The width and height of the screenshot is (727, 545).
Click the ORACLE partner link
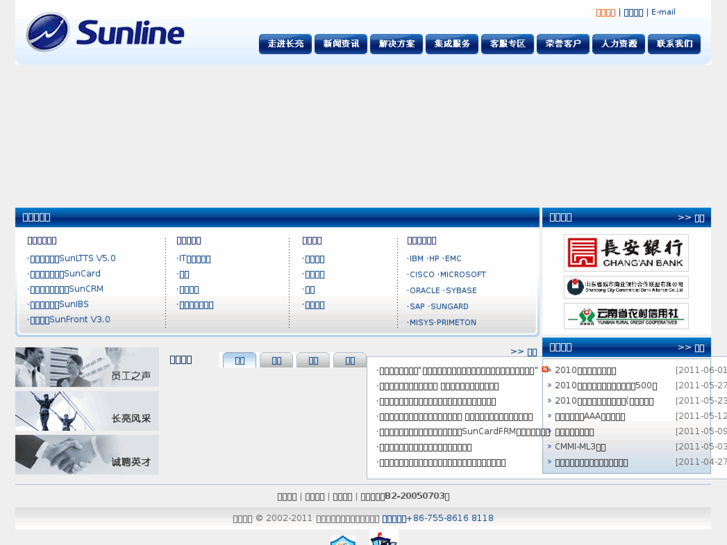coord(424,290)
